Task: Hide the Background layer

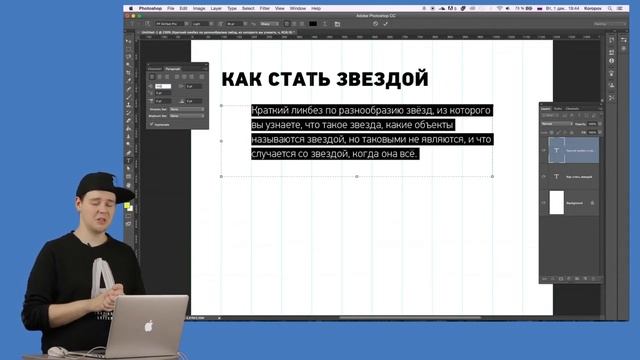Action: click(x=544, y=202)
